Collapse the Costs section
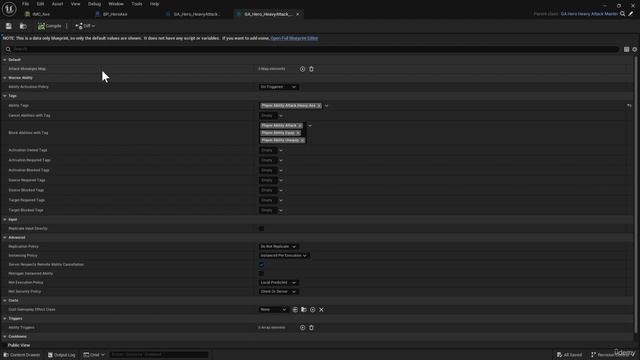The width and height of the screenshot is (640, 360). (x=4, y=300)
